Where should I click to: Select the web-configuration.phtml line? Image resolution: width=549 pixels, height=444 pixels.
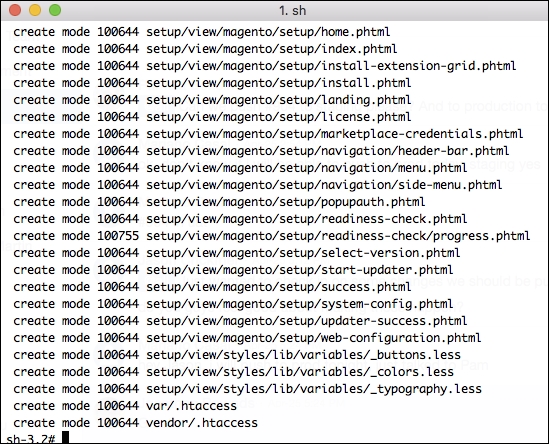click(x=247, y=338)
